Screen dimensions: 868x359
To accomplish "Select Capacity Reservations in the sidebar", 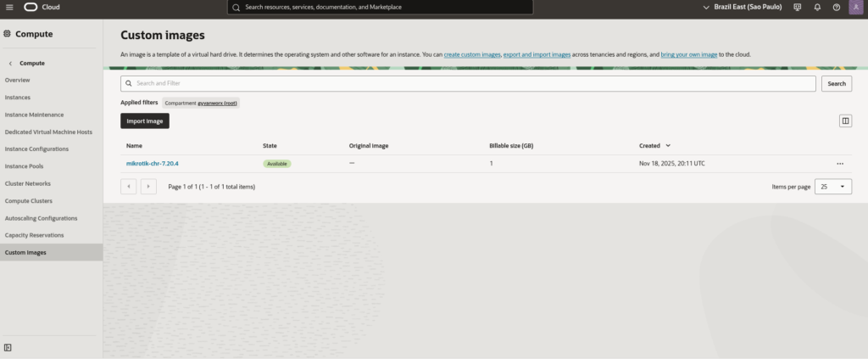I will 34,235.
